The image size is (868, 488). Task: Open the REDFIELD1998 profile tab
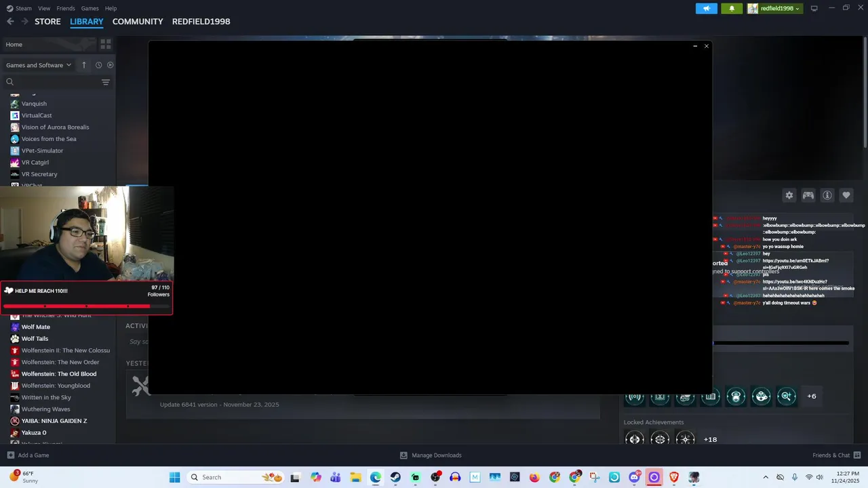(x=201, y=22)
